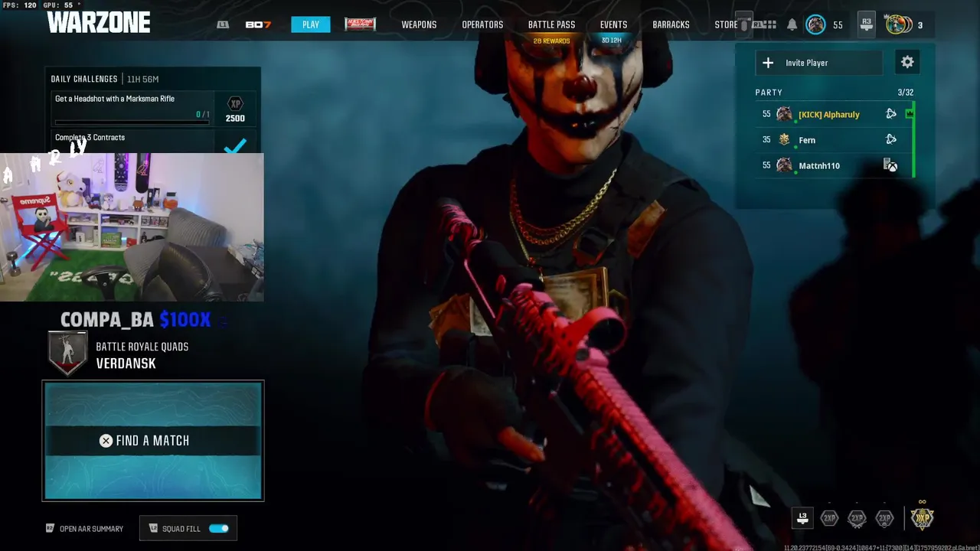Viewport: 980px width, 551px height.
Task: Open the notifications bell
Action: tap(792, 24)
